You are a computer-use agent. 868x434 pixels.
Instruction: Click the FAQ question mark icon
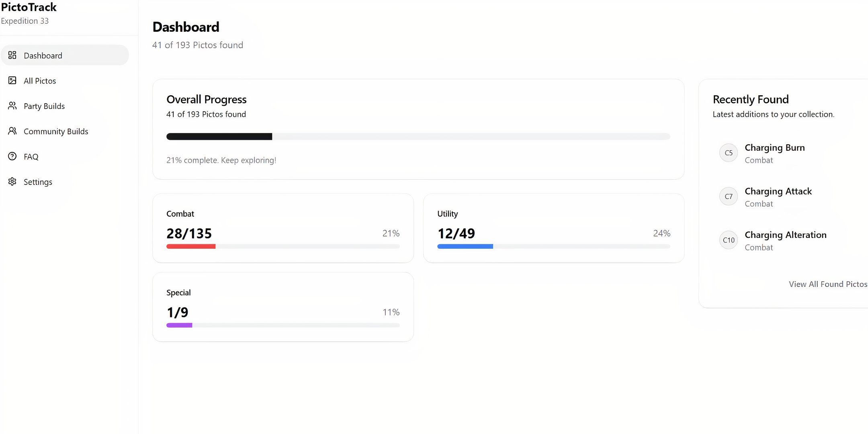(12, 156)
